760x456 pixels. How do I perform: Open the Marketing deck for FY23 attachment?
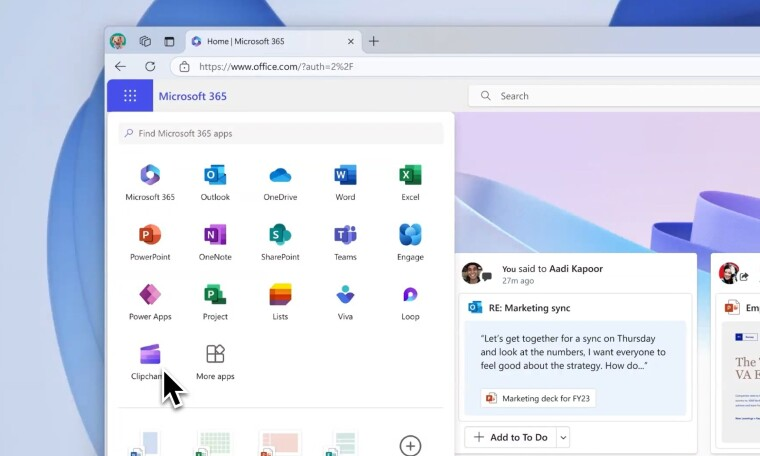click(x=538, y=398)
